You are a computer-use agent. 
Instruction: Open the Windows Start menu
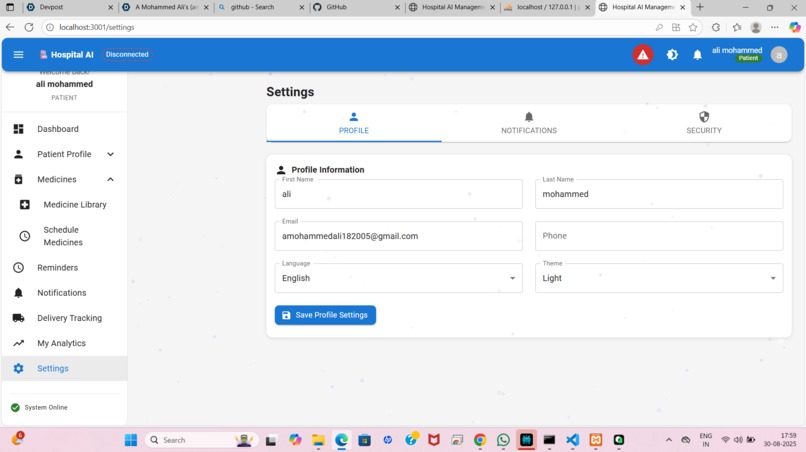pyautogui.click(x=131, y=440)
